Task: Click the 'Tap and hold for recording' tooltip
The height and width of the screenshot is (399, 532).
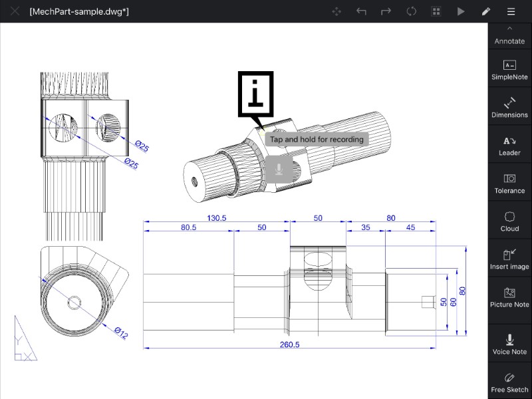Action: click(x=317, y=140)
